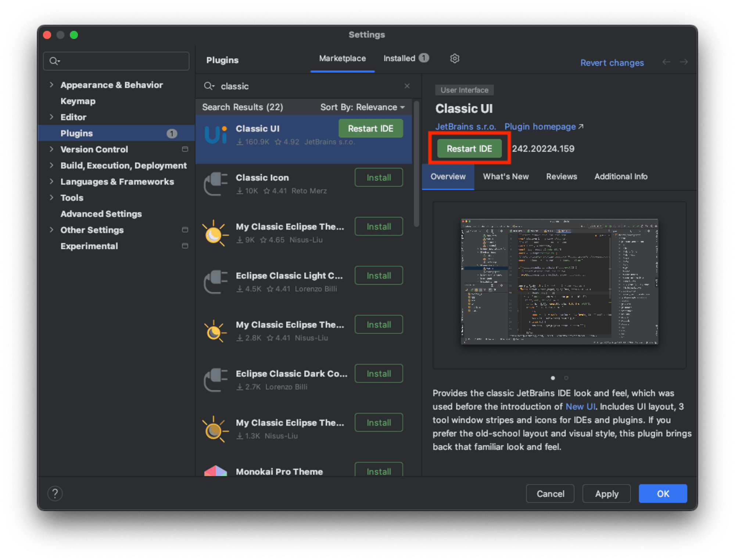Click the Classic UI screenshot thumbnail

[x=559, y=282]
